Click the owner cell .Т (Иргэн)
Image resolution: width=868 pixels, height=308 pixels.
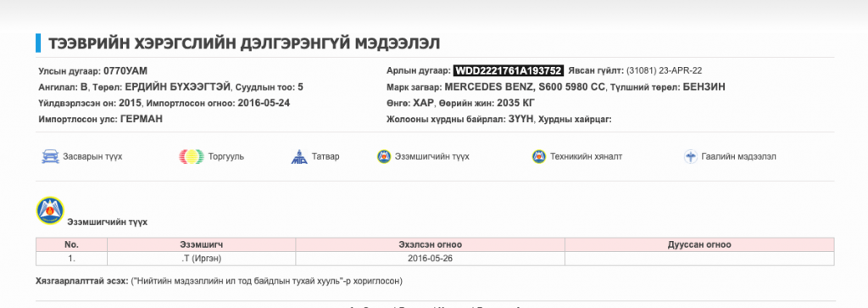tap(202, 258)
